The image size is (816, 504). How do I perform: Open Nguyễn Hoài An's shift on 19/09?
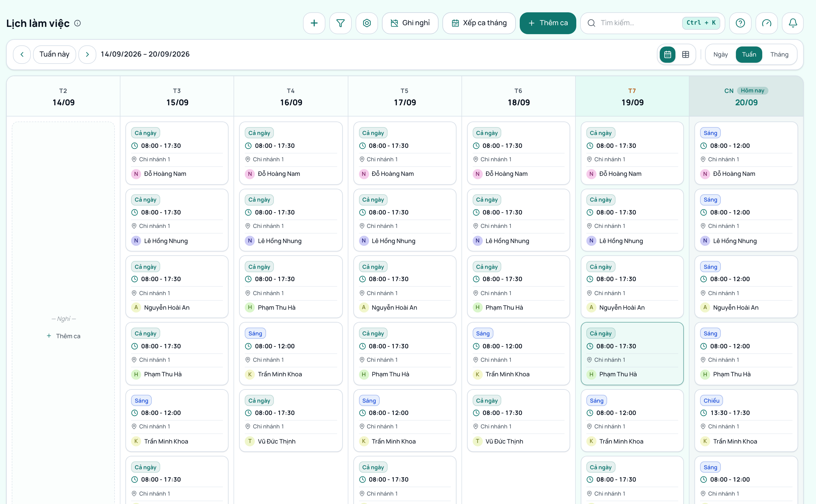pyautogui.click(x=632, y=287)
